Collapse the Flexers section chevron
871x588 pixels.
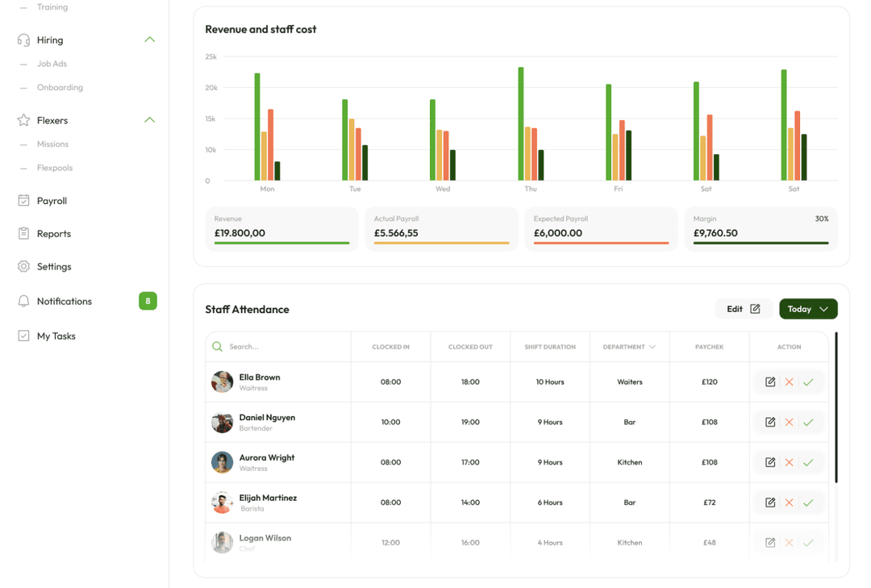tap(149, 120)
